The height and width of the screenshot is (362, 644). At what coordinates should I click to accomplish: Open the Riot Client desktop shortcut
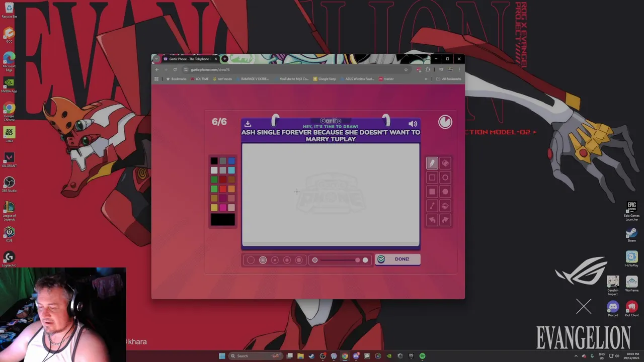click(x=631, y=309)
